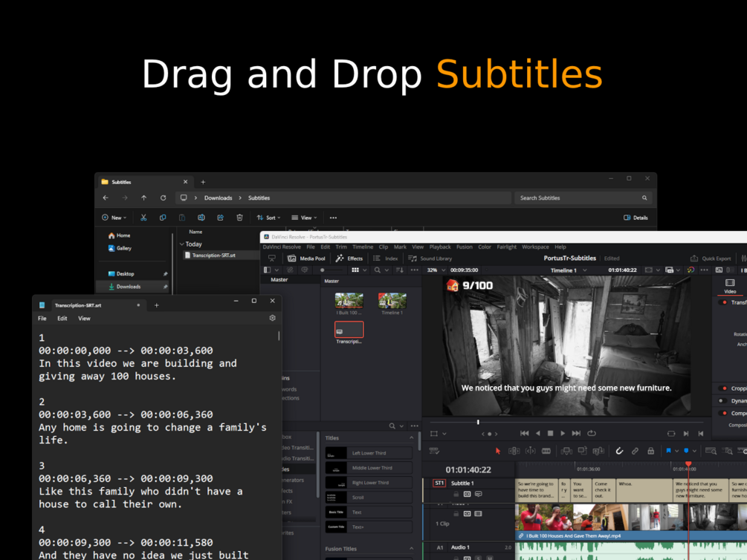This screenshot has width=747, height=560.
Task: Open the flag color dropdown arrow
Action: coord(677,451)
